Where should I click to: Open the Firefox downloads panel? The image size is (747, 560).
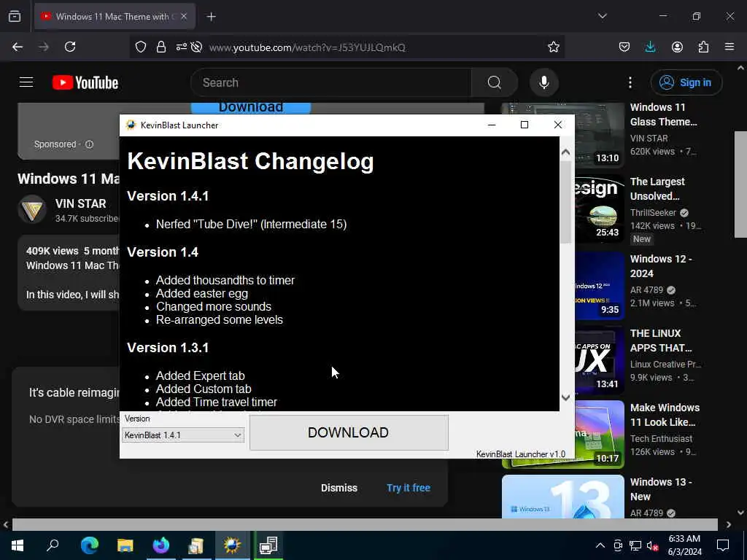[650, 47]
